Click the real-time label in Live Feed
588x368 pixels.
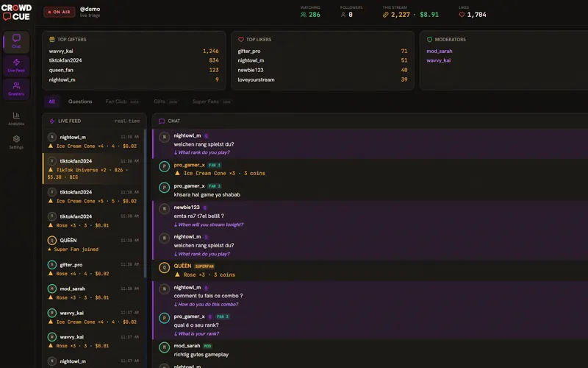click(127, 121)
